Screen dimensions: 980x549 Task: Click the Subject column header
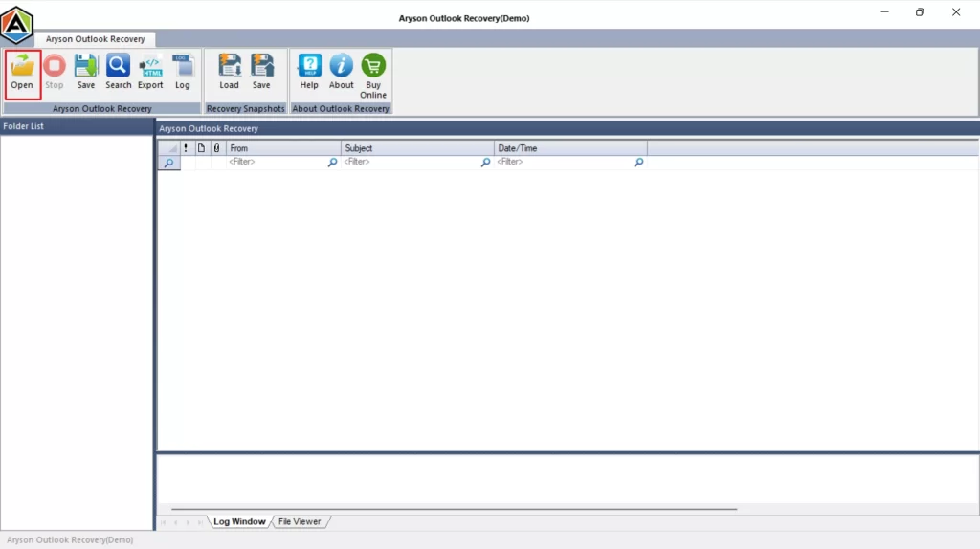(x=417, y=148)
